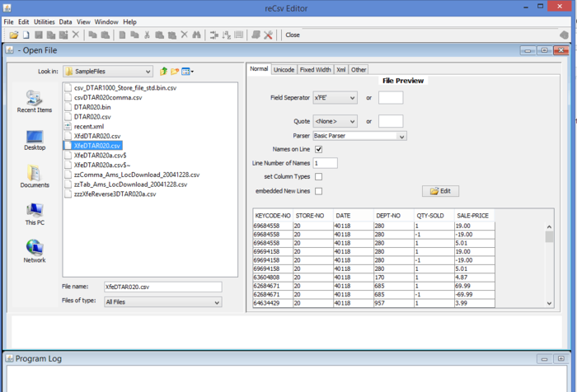Open the Documents location
This screenshot has height=392, width=577.
35,176
